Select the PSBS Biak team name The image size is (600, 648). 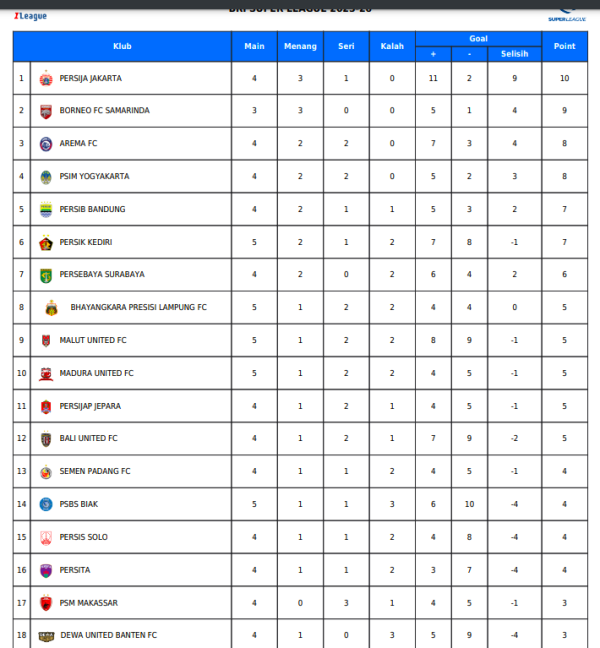point(79,504)
